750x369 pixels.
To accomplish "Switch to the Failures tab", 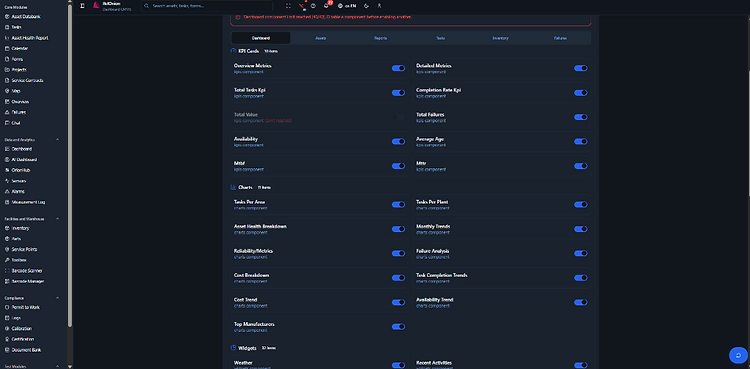I will click(560, 38).
